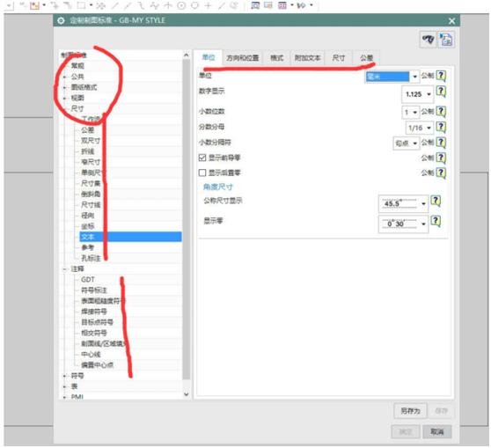Select GDT under 注释
The image size is (491, 448).
click(87, 280)
